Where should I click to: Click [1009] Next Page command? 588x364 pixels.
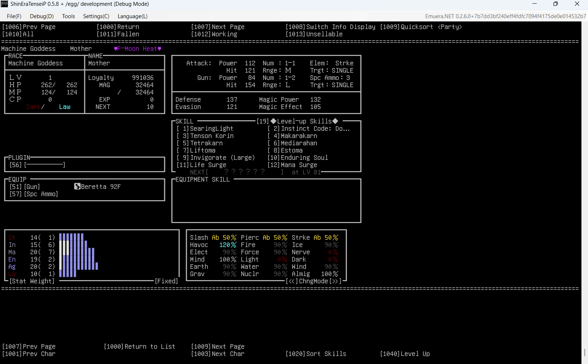[x=218, y=347]
